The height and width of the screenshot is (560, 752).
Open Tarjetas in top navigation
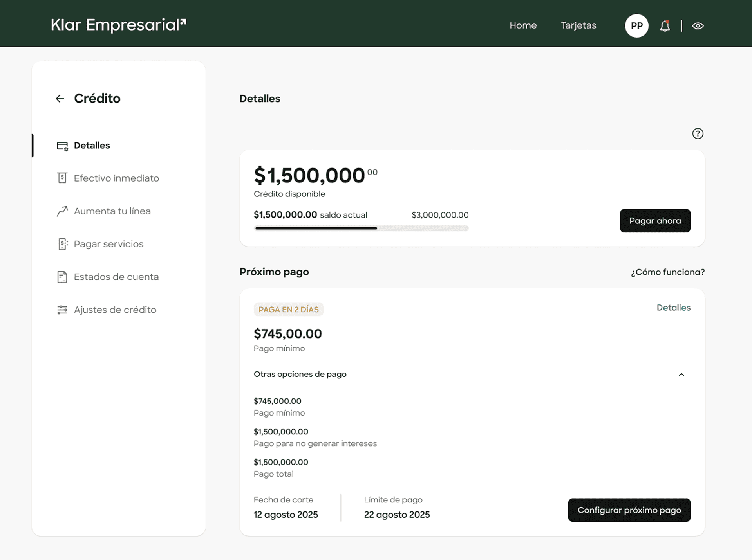pos(578,26)
